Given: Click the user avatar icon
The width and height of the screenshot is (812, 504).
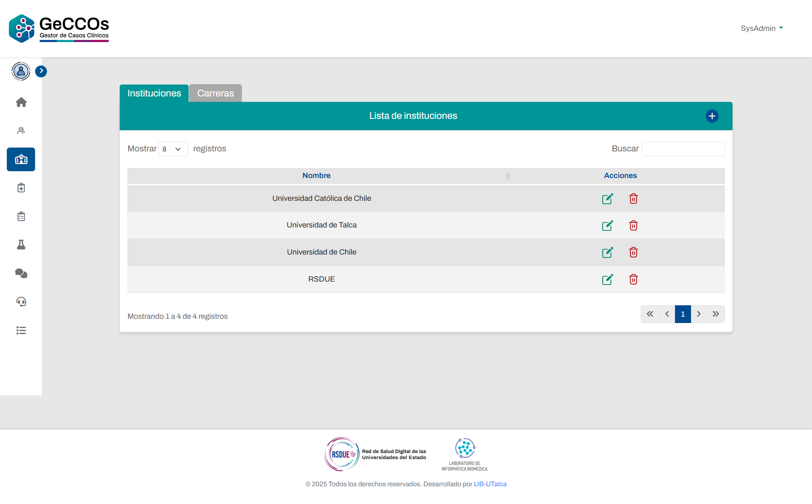Looking at the screenshot, I should [21, 71].
